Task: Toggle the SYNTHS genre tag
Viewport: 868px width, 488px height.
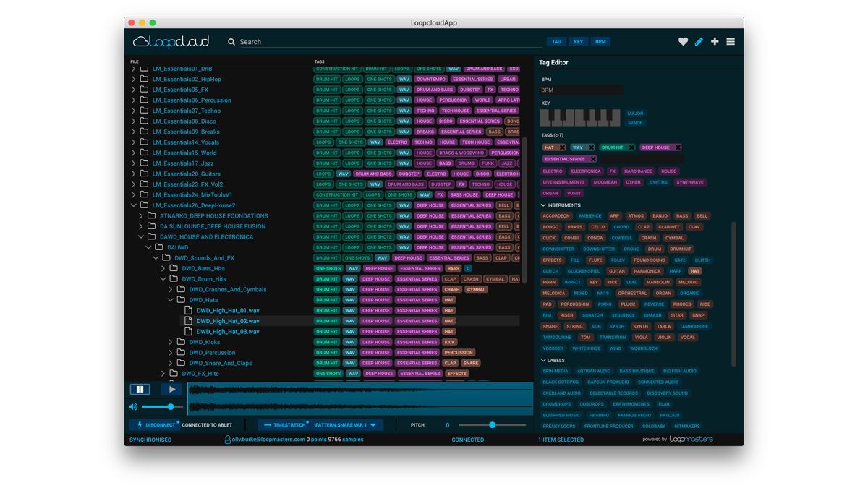Action: [658, 182]
